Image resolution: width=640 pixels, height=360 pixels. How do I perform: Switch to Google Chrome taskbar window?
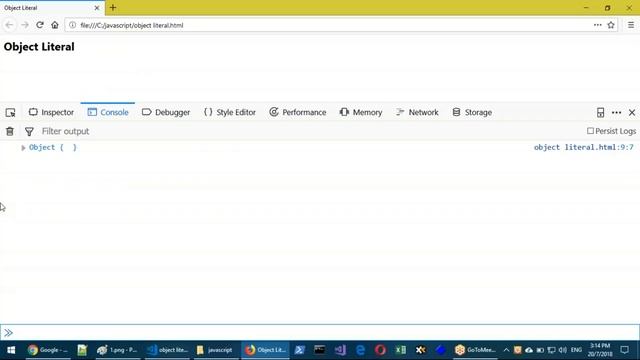click(x=47, y=350)
